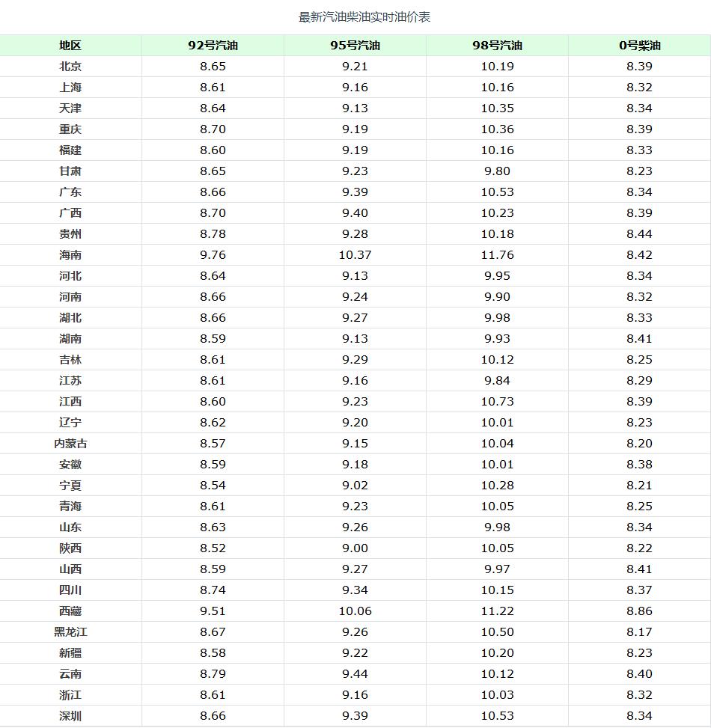Click the 深圳 region name

click(70, 716)
